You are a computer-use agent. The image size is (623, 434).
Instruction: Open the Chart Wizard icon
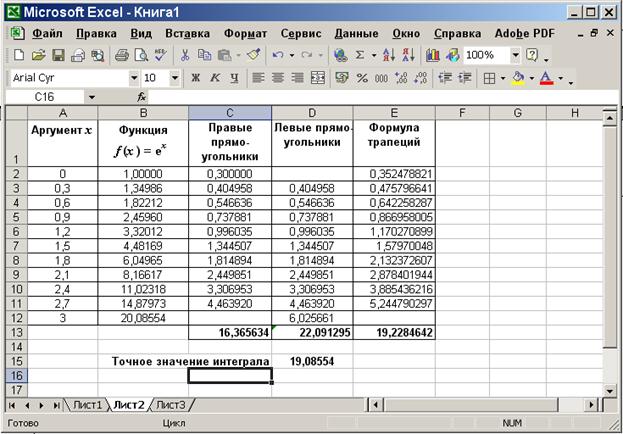coord(432,55)
